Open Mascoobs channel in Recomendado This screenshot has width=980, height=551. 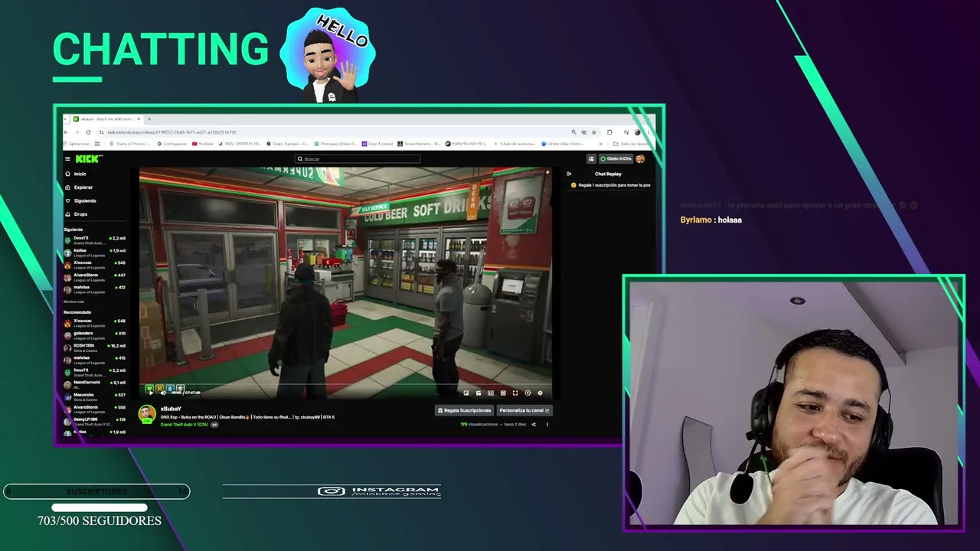click(94, 396)
